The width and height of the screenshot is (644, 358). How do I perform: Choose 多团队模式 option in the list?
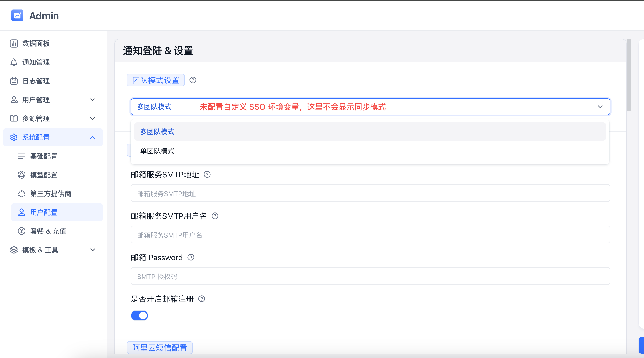[x=157, y=132]
